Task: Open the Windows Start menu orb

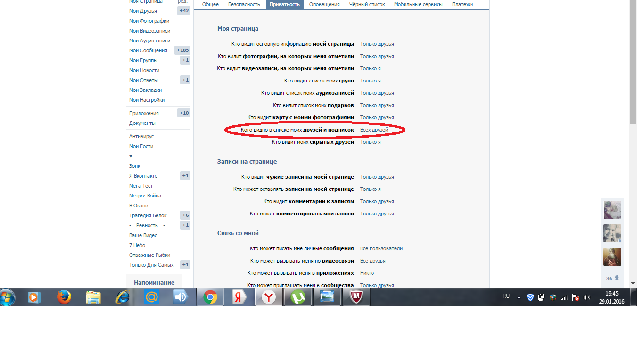Action: coord(8,297)
